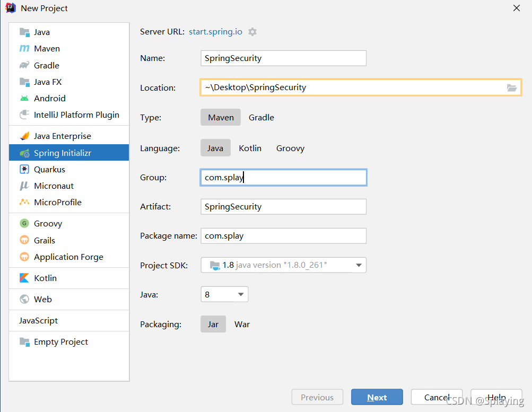Select JavaScript project category

[x=69, y=320]
